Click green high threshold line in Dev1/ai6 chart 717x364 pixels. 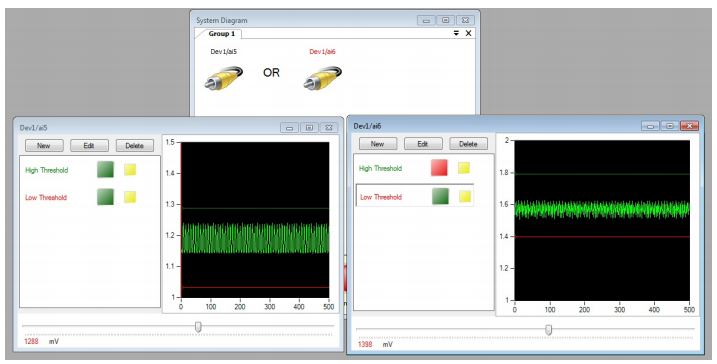click(602, 174)
